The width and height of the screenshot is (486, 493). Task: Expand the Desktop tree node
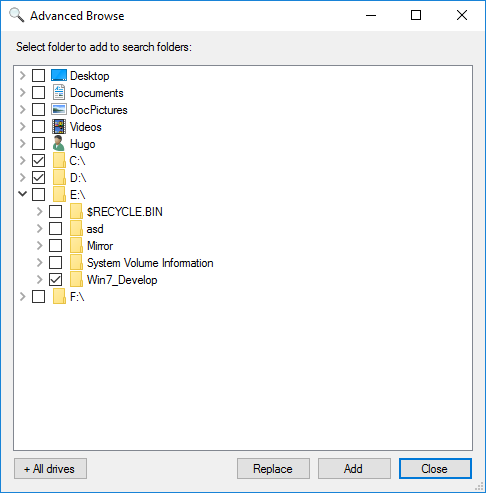tap(22, 75)
